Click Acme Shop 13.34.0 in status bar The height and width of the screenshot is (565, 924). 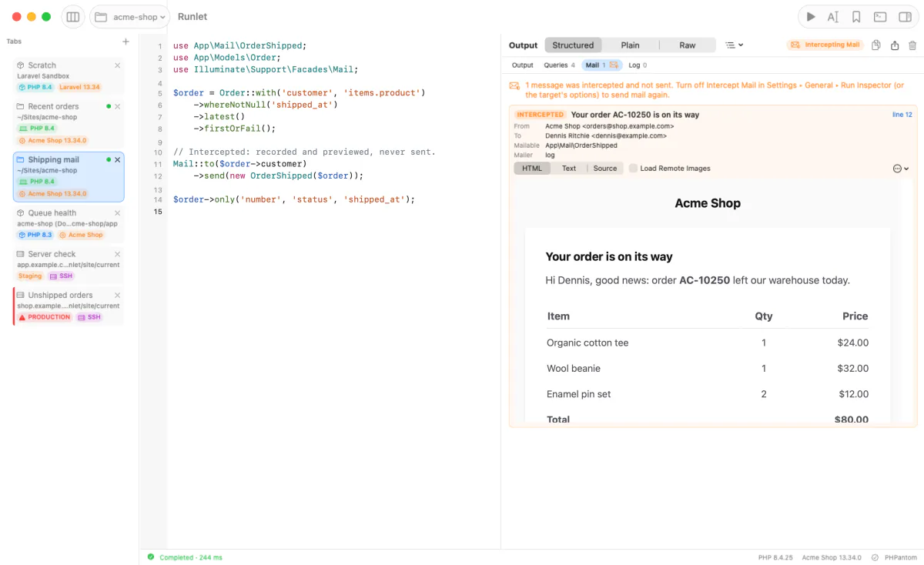[832, 557]
